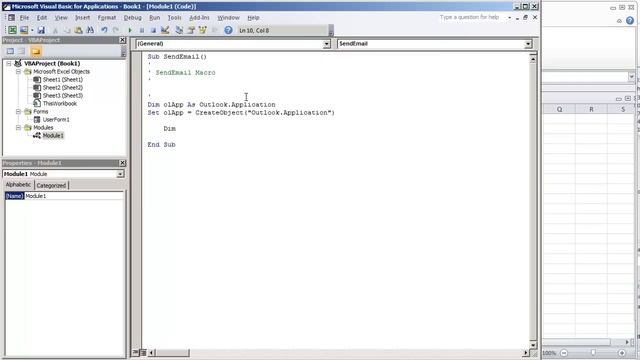Click the Undo toolbar icon
The image size is (640, 360).
[x=104, y=30]
